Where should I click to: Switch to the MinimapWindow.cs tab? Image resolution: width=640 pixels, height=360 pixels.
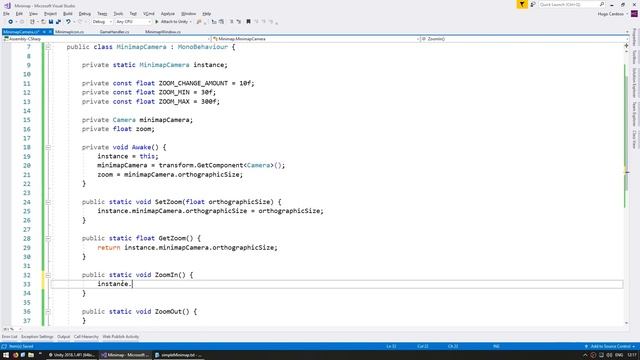tap(163, 31)
